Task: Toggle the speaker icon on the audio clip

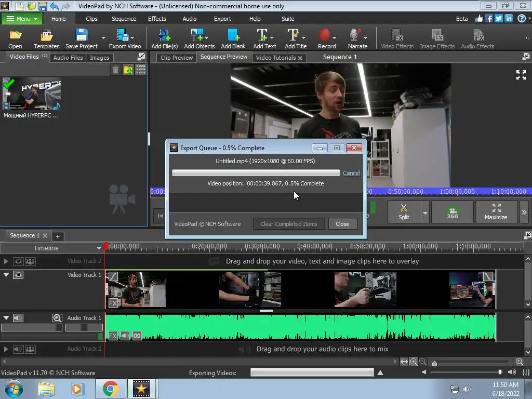Action: point(125,336)
